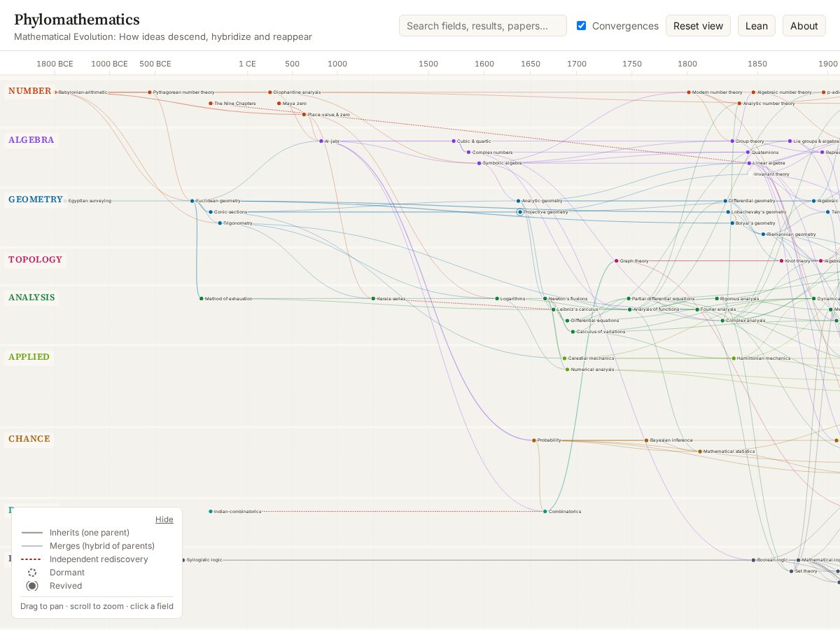Click the Al-jabr node
The height and width of the screenshot is (630, 840).
321,141
